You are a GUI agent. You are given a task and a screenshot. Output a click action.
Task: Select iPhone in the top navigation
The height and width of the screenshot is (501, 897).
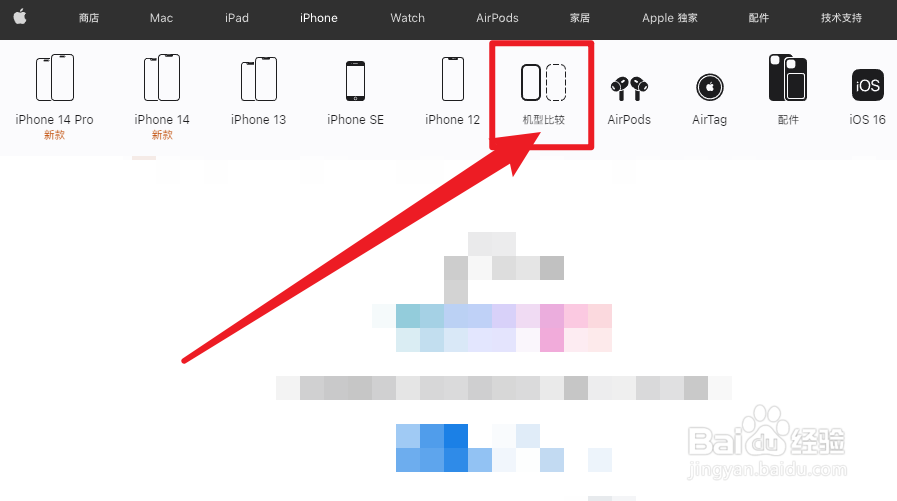pos(319,18)
